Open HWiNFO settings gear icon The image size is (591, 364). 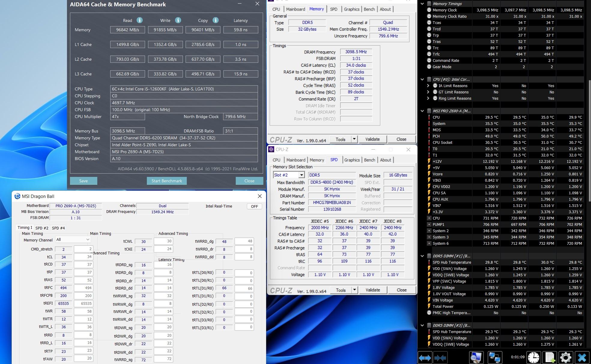[x=565, y=358]
